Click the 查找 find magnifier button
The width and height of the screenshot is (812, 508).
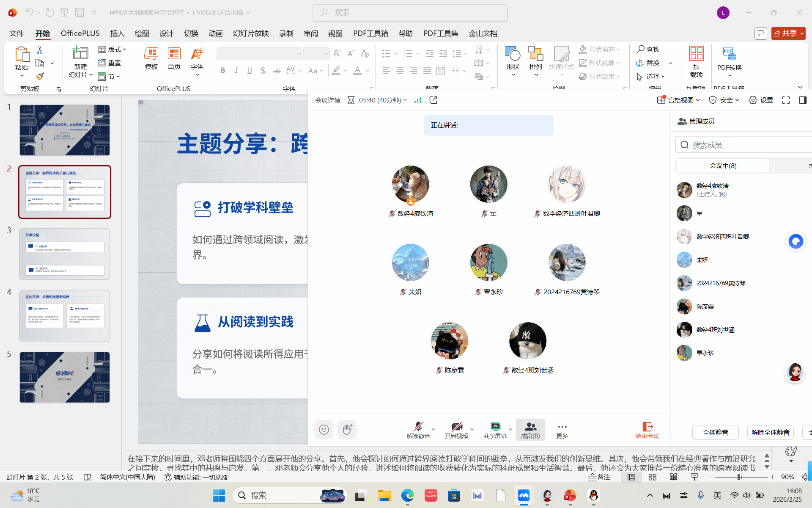(648, 50)
